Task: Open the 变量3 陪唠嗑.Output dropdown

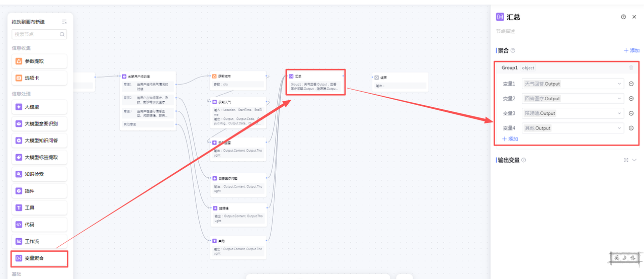Action: (573, 113)
